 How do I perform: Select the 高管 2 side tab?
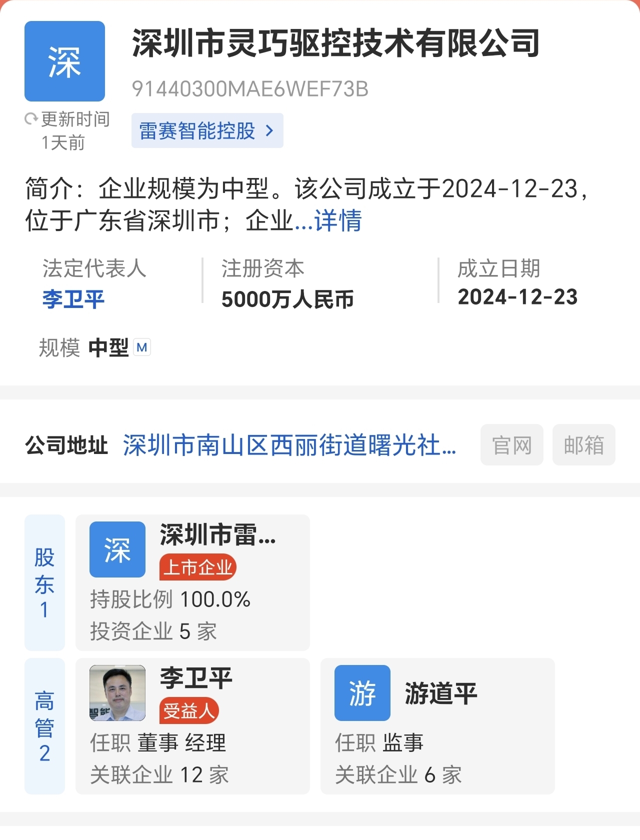(44, 726)
